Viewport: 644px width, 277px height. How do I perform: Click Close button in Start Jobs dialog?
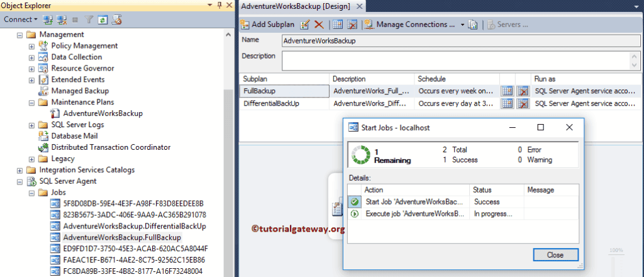coord(555,255)
